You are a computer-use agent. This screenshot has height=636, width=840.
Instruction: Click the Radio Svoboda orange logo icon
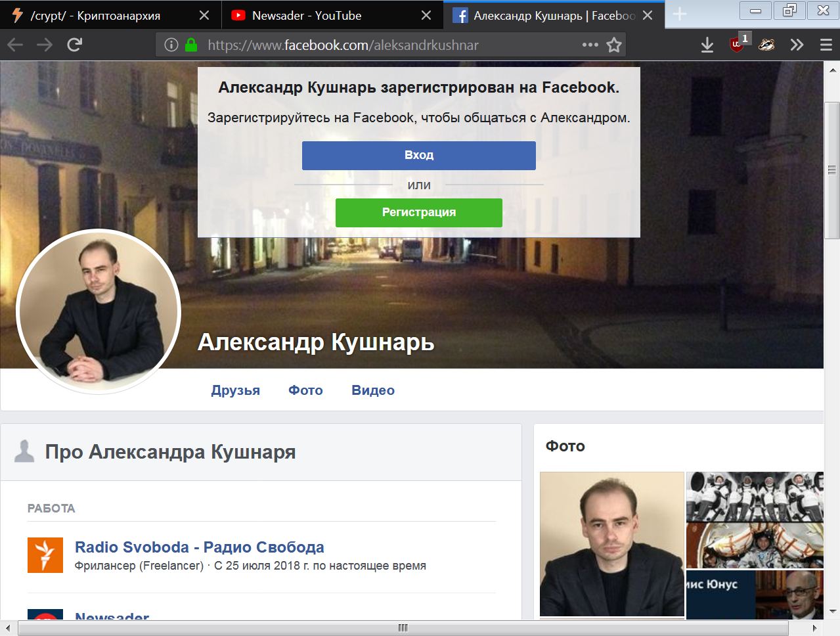pos(45,555)
